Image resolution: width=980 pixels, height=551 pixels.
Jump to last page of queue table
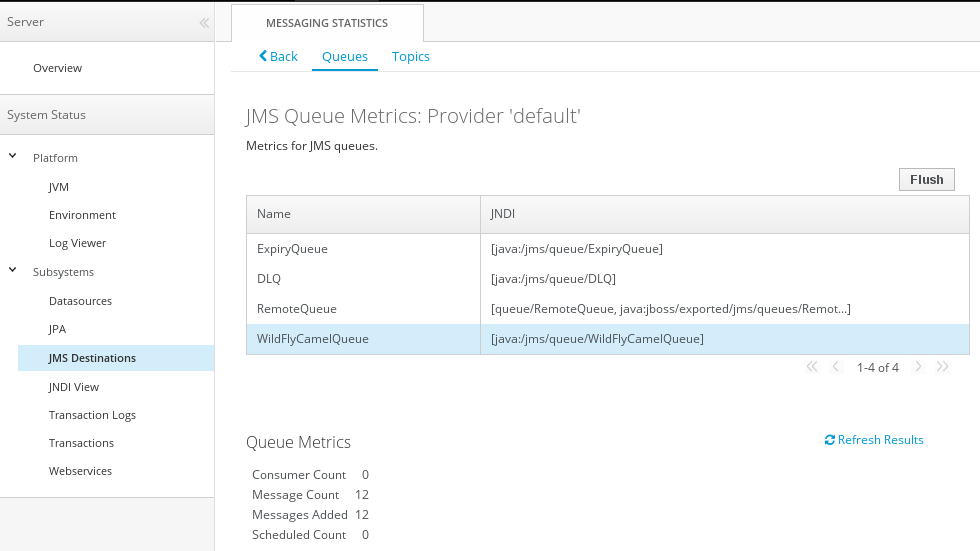[942, 367]
